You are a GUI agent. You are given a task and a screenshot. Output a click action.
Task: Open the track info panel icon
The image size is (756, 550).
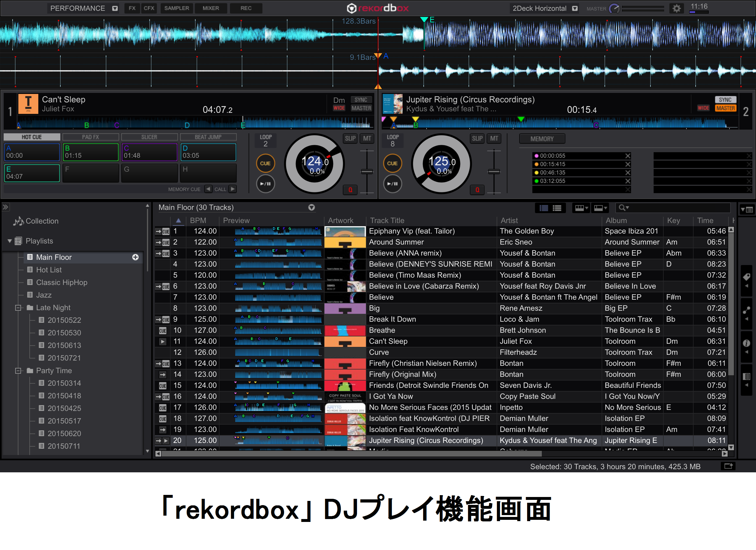(746, 343)
